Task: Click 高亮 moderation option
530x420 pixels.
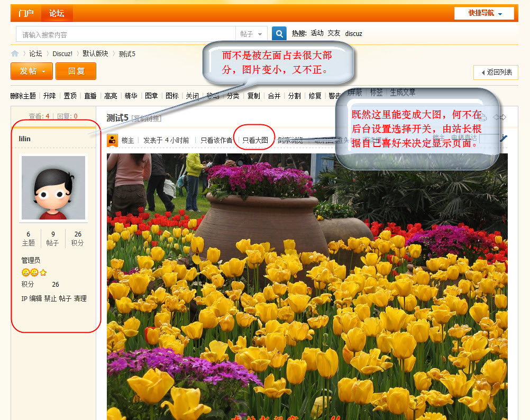Action: coord(111,96)
